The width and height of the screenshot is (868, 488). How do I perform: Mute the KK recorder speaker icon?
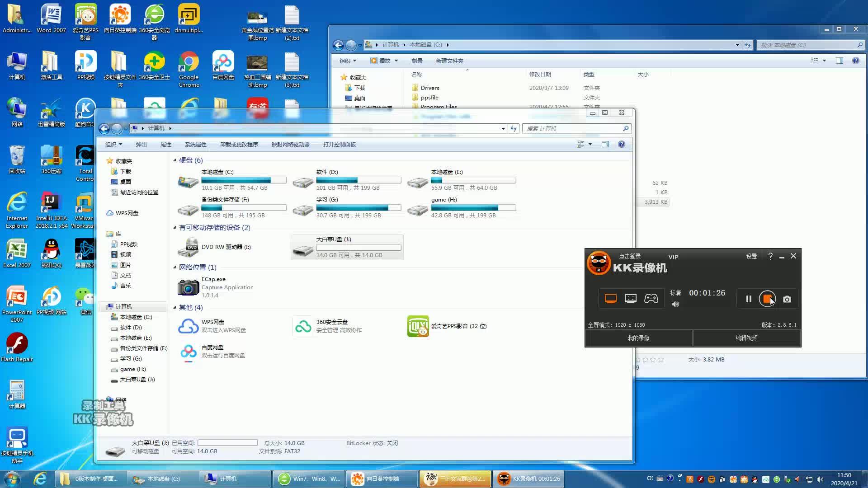pos(675,304)
